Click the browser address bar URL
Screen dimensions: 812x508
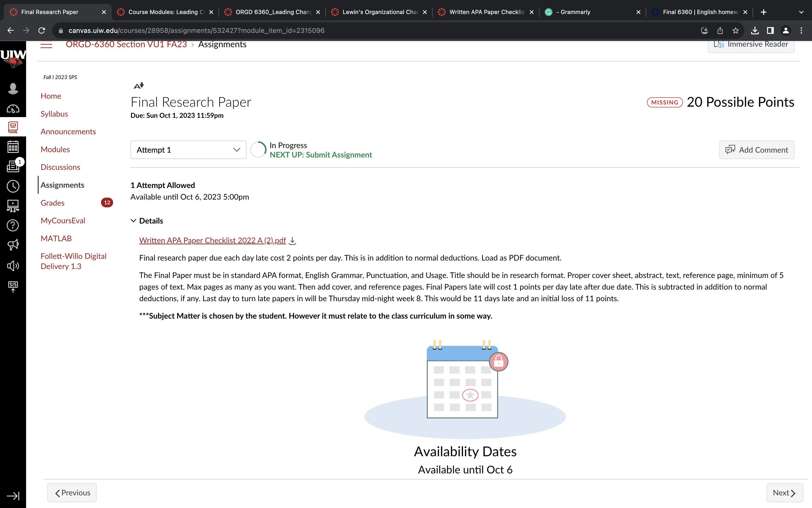coord(196,30)
